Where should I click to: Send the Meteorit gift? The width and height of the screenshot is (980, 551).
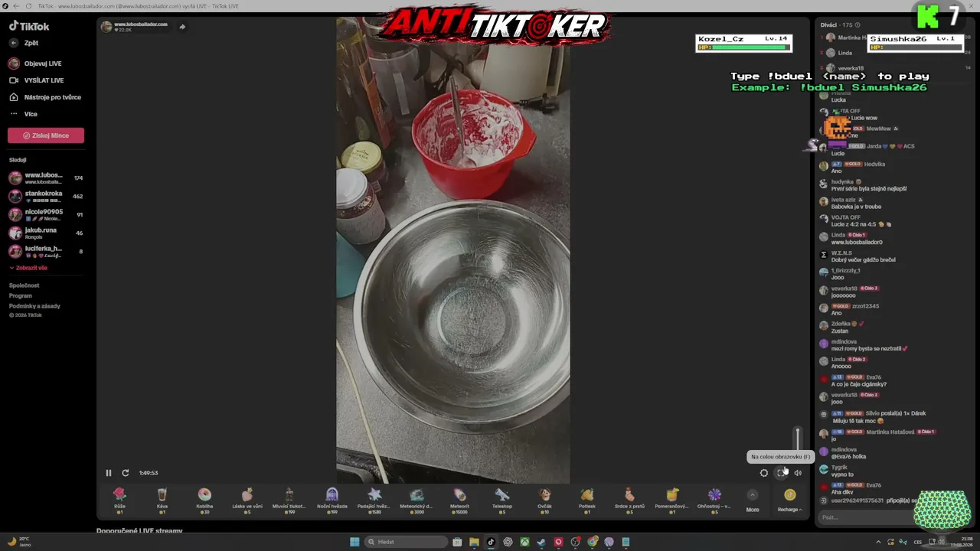(x=459, y=500)
